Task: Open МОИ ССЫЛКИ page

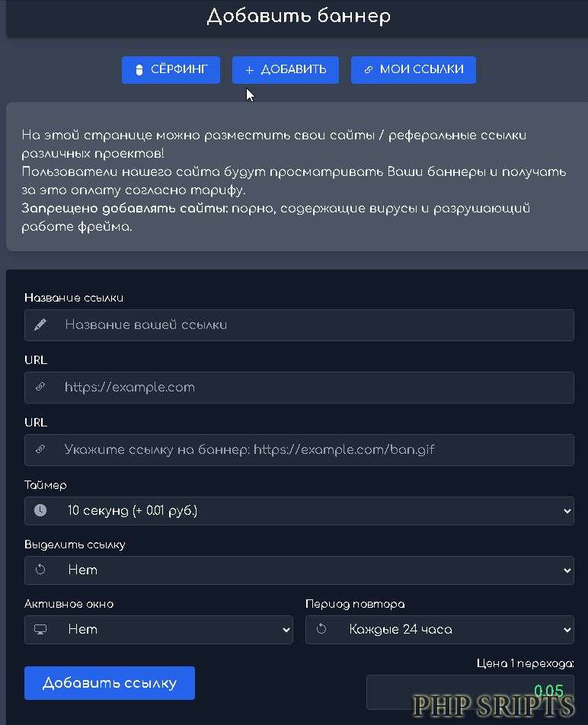Action: click(x=414, y=70)
